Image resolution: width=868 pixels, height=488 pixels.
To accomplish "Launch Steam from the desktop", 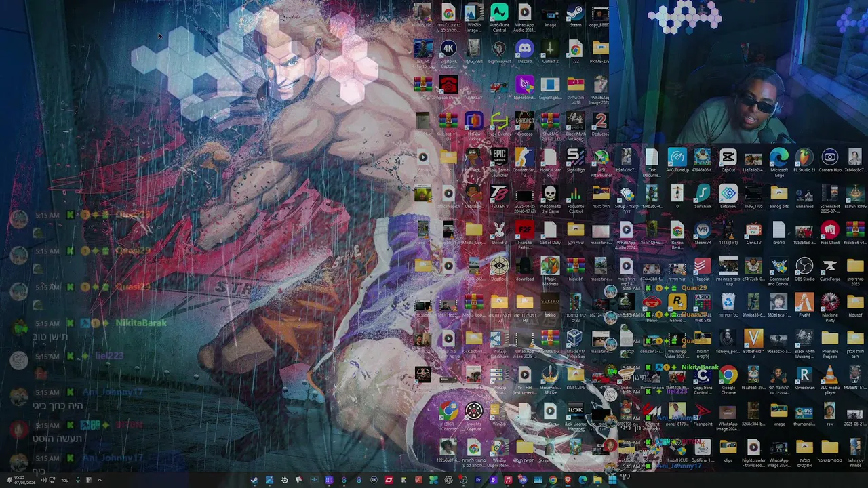I will click(x=576, y=16).
